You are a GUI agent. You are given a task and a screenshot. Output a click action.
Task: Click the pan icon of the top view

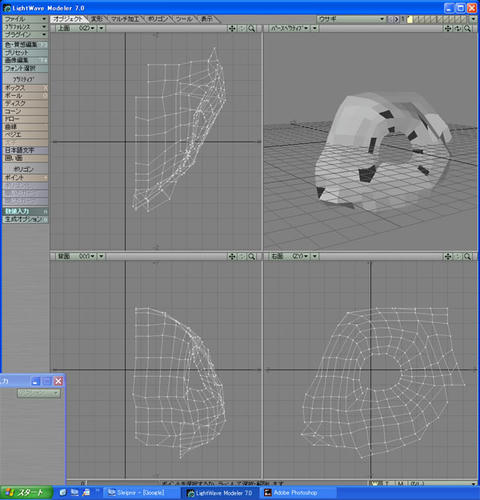point(232,29)
